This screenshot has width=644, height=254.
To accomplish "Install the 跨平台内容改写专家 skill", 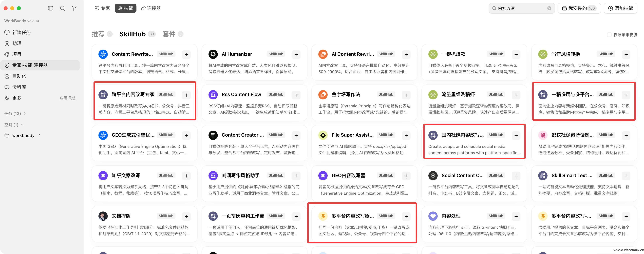I will tap(186, 95).
